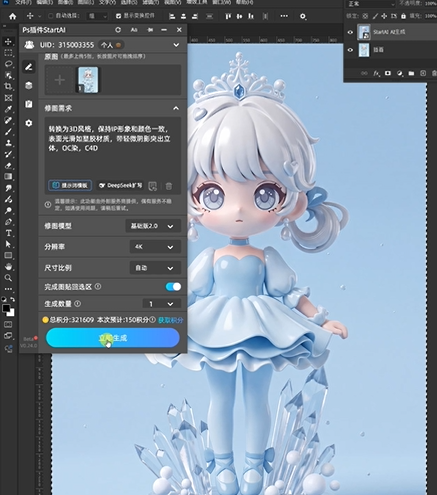Toggle lock transparent pixels in Layers panel

pyautogui.click(x=365, y=16)
